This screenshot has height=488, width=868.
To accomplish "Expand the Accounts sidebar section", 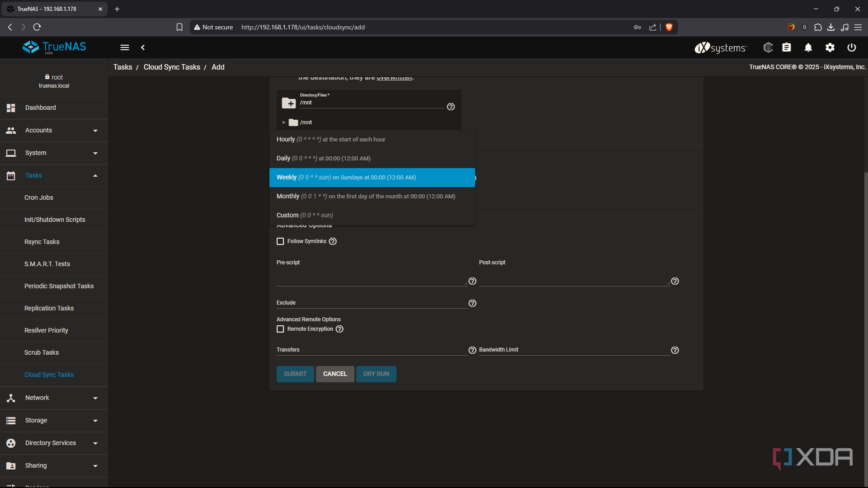I will (54, 131).
